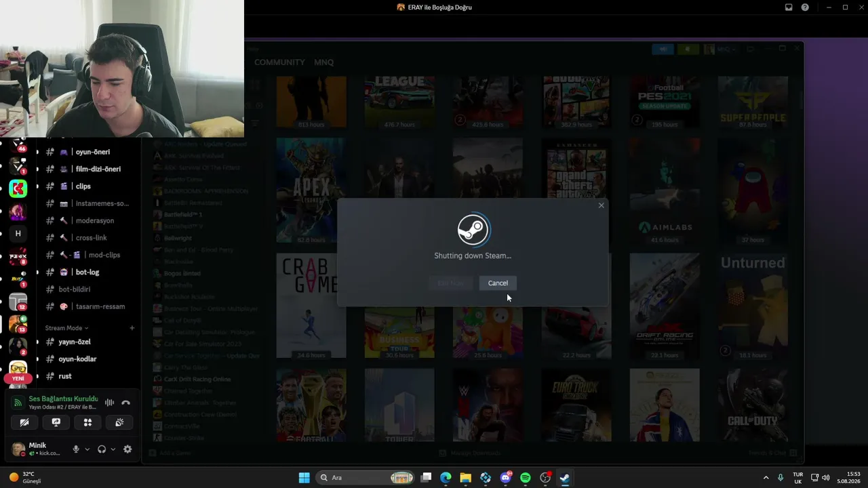Open the H server in Discord
Viewport: 868px width, 488px height.
(18, 234)
